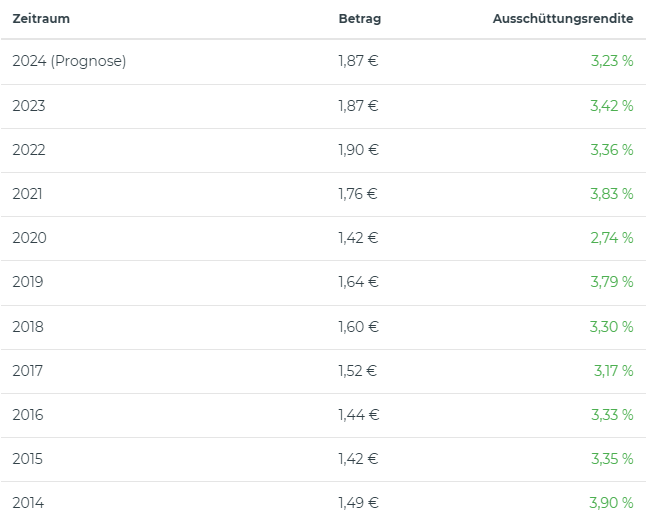Select the 3,83 % yield value
The image size is (648, 522).
(x=611, y=194)
